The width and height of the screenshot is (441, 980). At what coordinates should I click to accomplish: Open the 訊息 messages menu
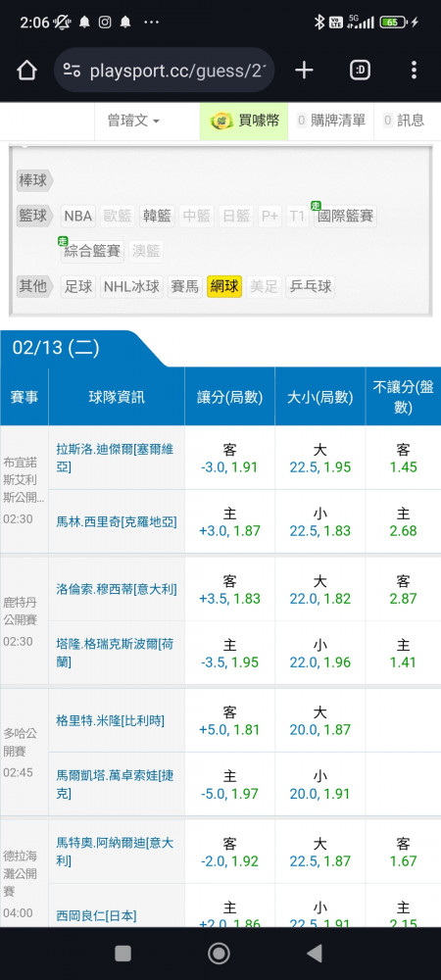point(404,121)
